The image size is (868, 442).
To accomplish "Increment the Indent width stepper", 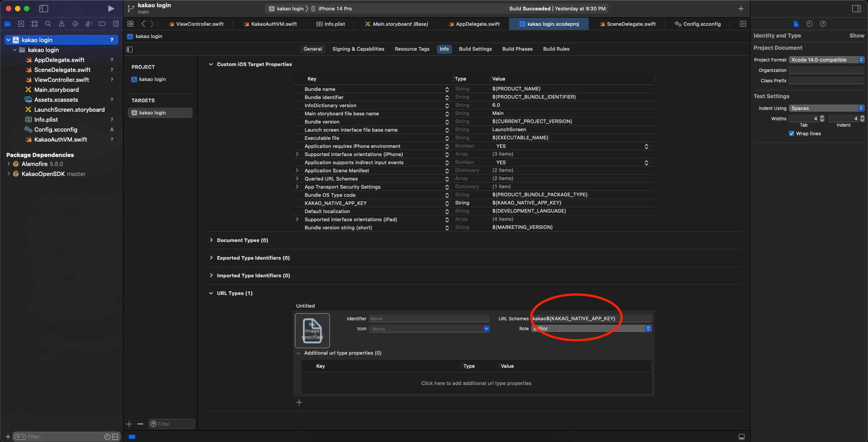I will point(862,117).
